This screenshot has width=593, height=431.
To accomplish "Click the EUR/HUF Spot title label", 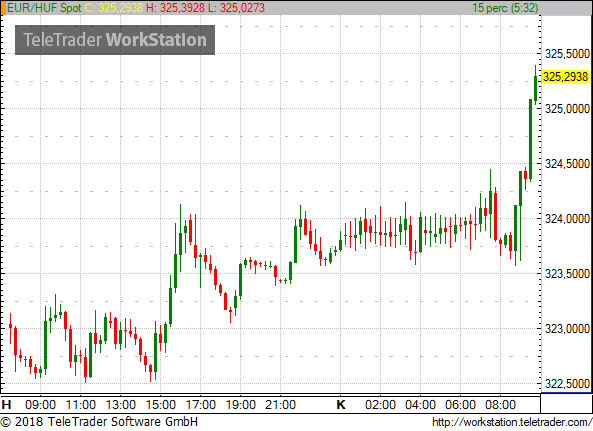I will (x=44, y=8).
